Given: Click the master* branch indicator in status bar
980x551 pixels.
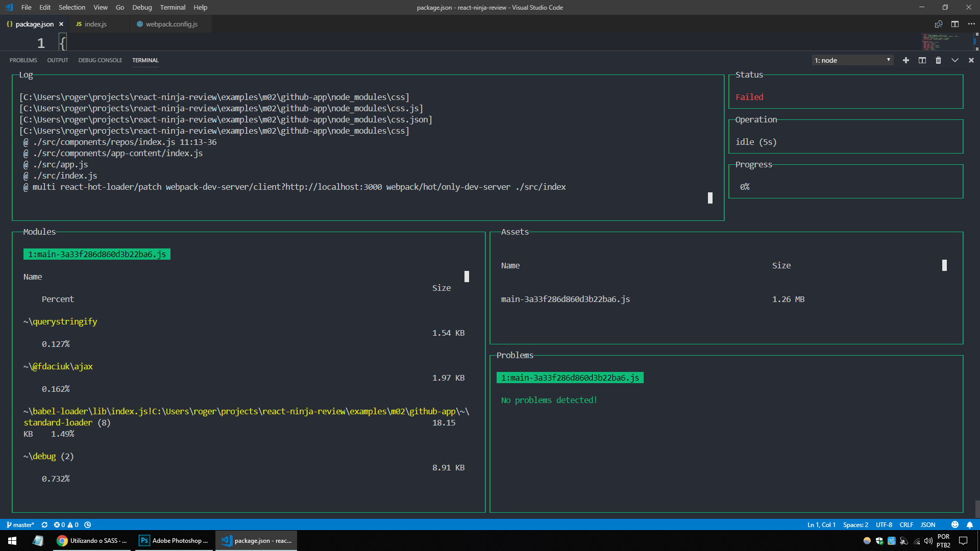Looking at the screenshot, I should (x=21, y=524).
